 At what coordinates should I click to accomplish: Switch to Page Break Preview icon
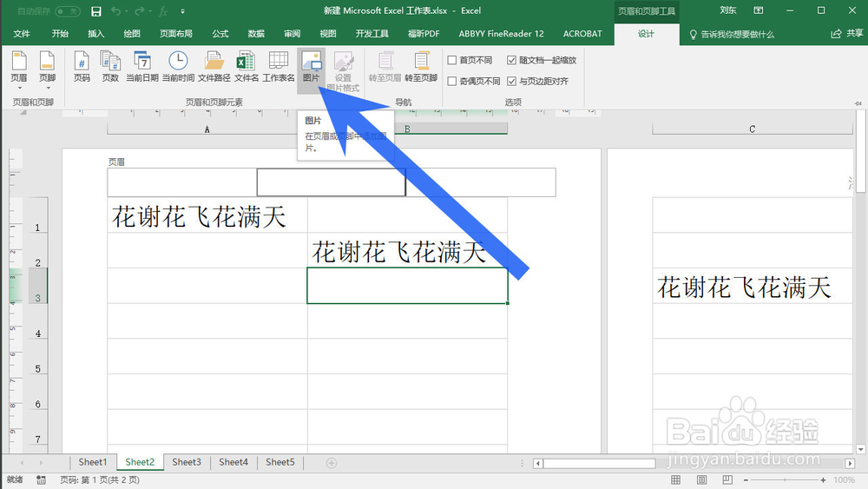click(727, 480)
